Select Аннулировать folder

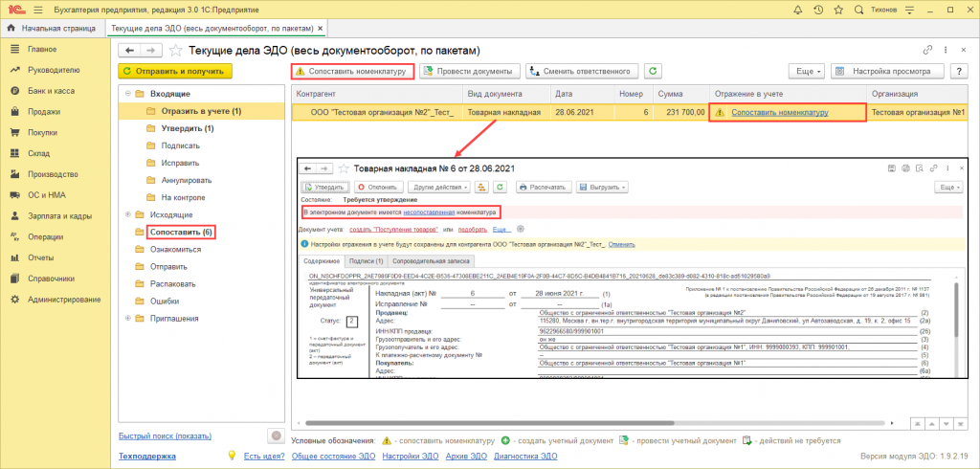(187, 180)
